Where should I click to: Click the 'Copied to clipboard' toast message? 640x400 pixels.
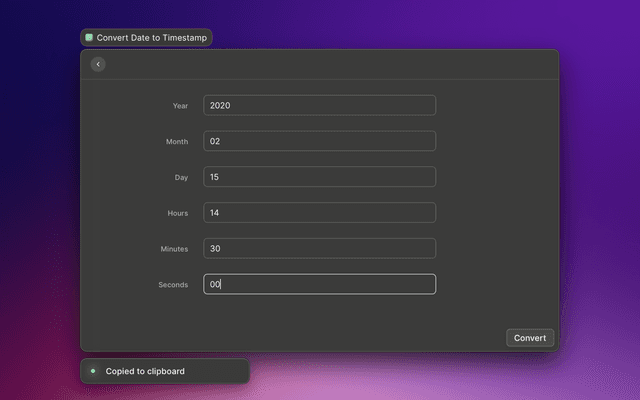[145, 371]
